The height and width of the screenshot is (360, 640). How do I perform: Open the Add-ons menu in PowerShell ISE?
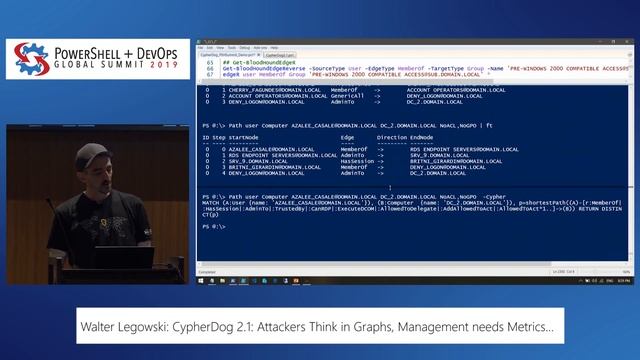[x=260, y=48]
